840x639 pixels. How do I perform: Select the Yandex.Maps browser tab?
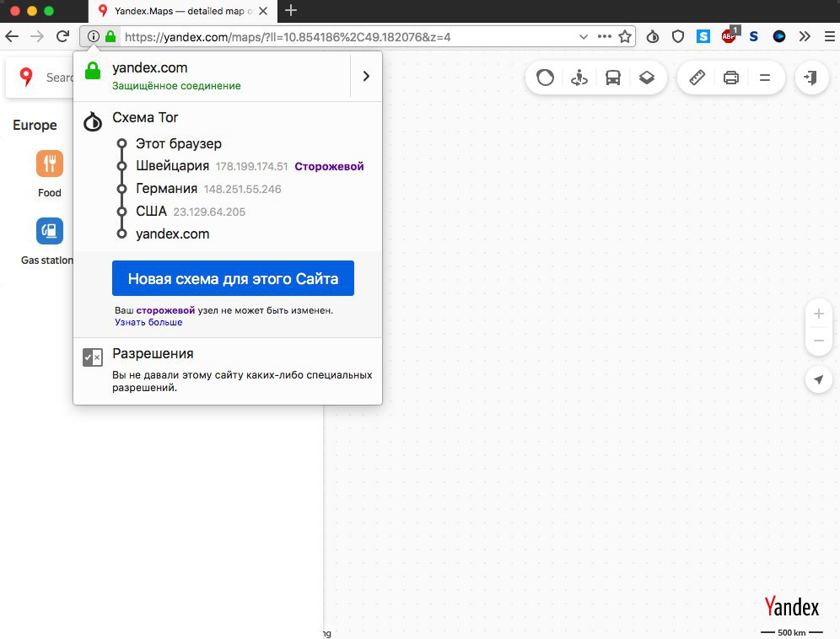click(x=183, y=11)
